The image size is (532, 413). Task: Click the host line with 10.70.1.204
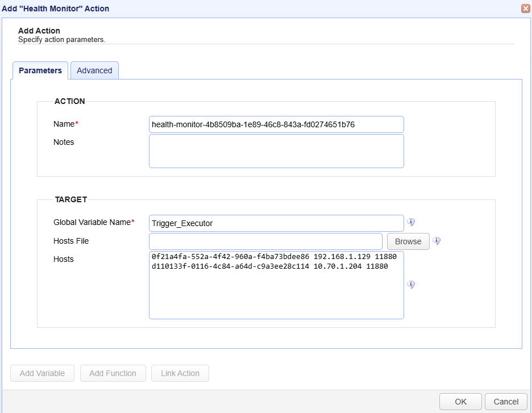(x=269, y=266)
